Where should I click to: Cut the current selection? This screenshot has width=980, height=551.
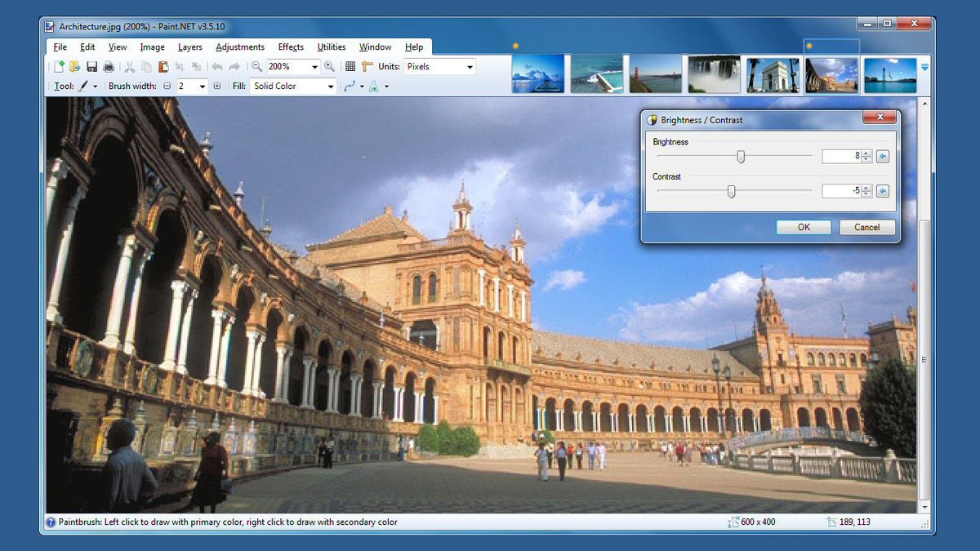(x=130, y=66)
